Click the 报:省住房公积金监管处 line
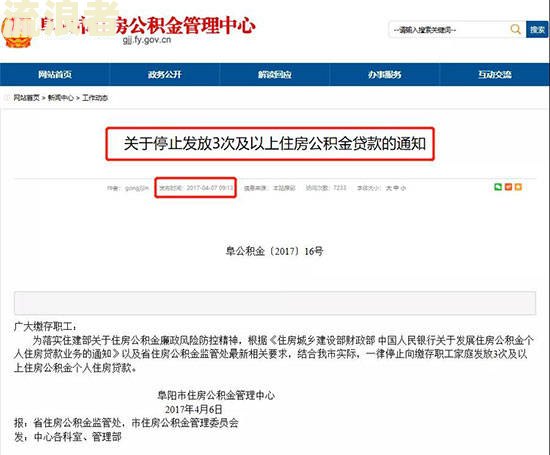 [126, 423]
